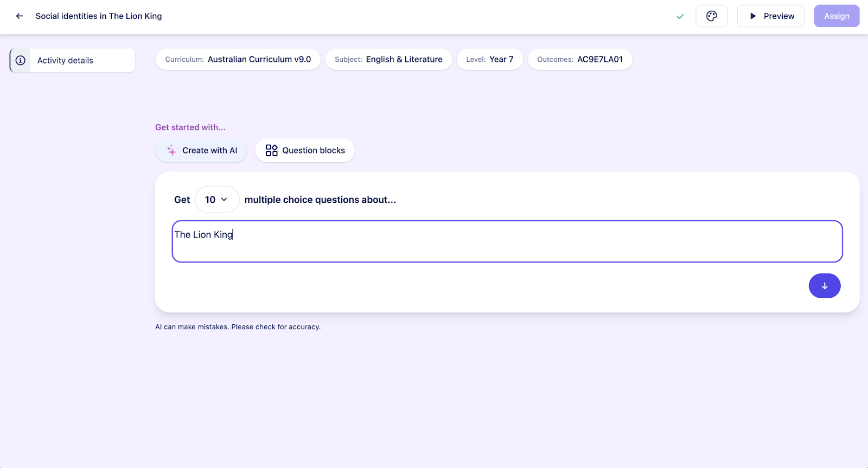Click the green saved checkmark icon
Image resolution: width=868 pixels, height=468 pixels.
pyautogui.click(x=680, y=16)
